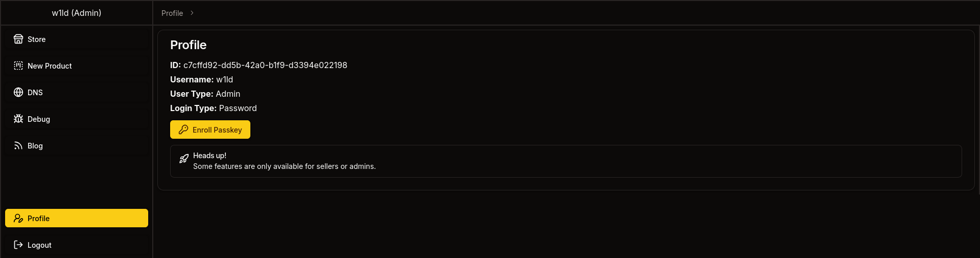This screenshot has height=258, width=980.
Task: Click the New Product scan icon
Action: click(18, 66)
